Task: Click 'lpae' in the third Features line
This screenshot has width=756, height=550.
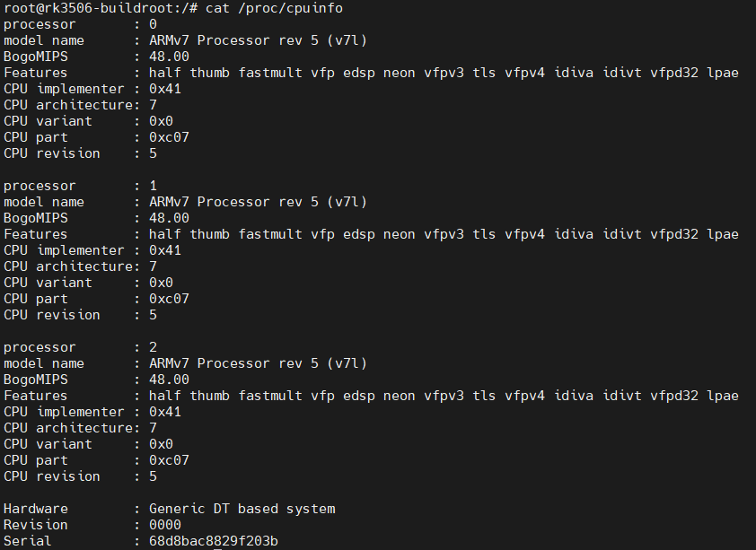Action: click(722, 396)
